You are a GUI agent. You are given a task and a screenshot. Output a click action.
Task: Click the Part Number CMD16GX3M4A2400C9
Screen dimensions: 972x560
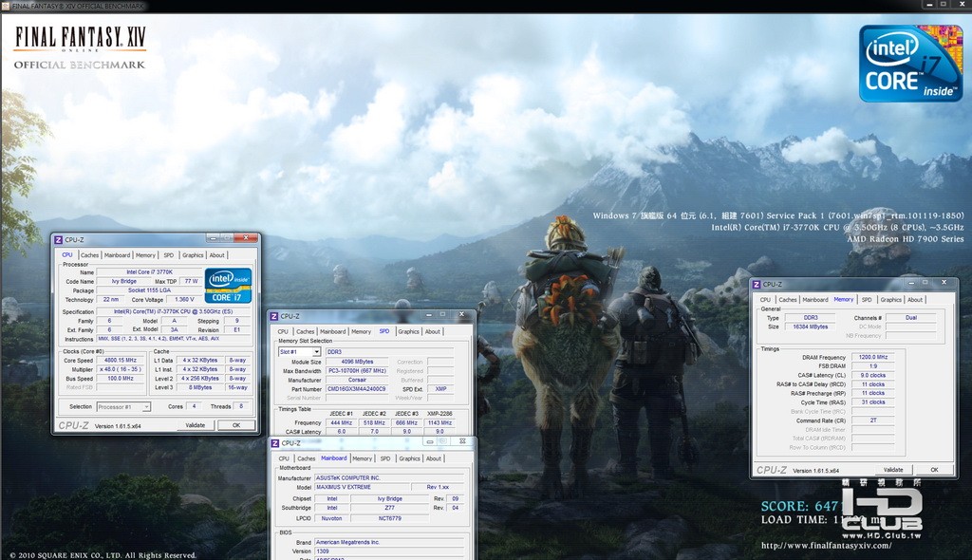click(358, 389)
